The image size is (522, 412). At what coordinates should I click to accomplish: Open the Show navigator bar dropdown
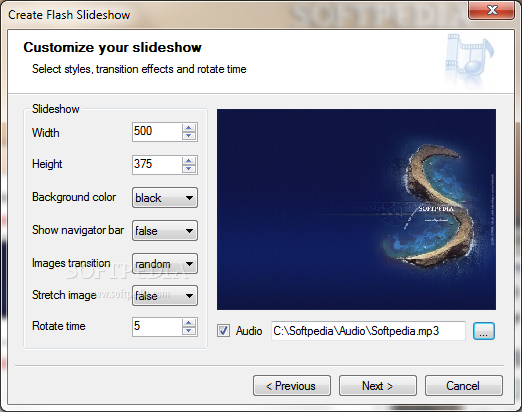(x=165, y=230)
